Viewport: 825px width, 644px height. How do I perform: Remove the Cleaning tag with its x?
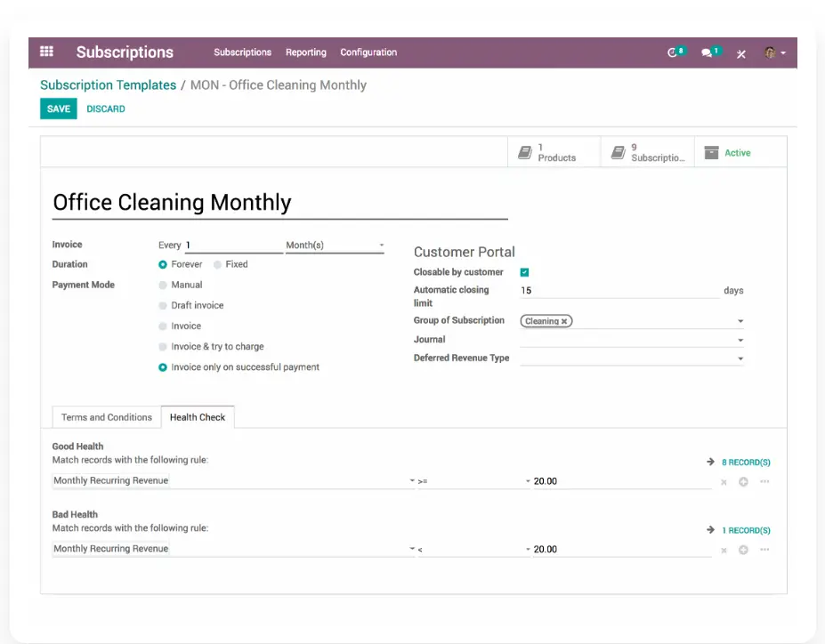pyautogui.click(x=564, y=321)
